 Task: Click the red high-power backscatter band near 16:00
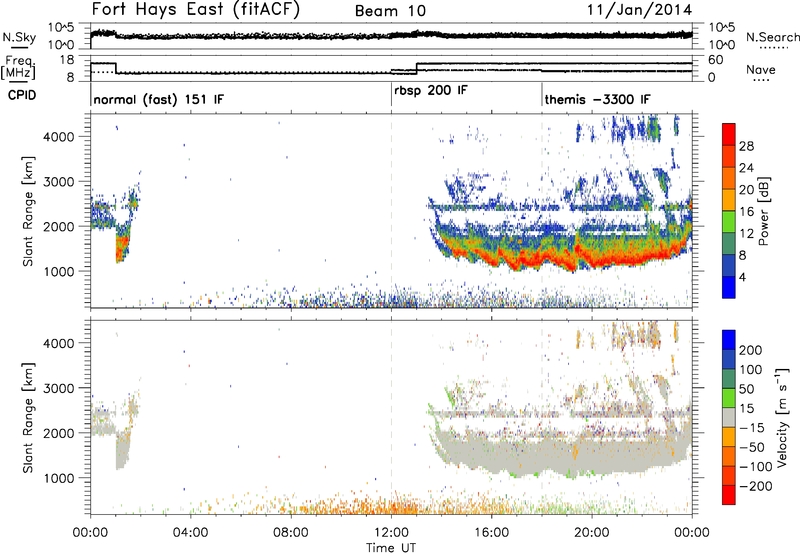[x=493, y=259]
